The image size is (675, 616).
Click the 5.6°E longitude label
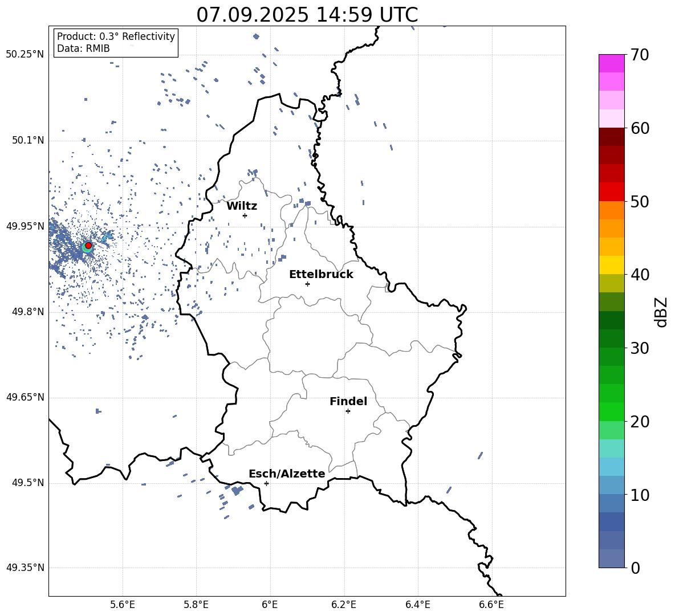coord(123,605)
